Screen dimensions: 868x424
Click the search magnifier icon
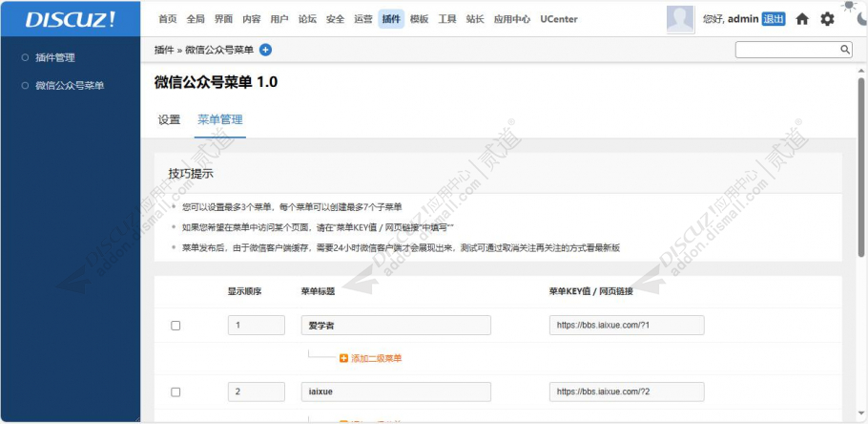point(845,50)
